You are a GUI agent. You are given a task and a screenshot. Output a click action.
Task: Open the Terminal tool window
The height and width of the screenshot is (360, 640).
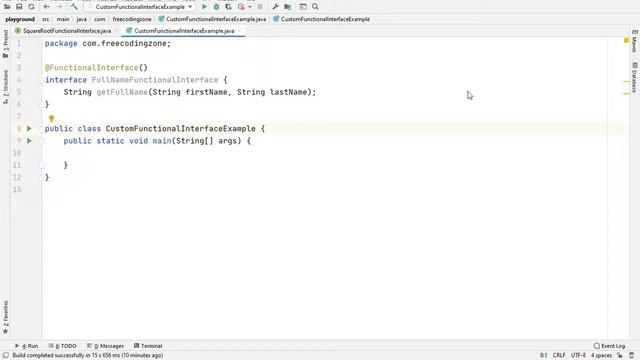148,346
